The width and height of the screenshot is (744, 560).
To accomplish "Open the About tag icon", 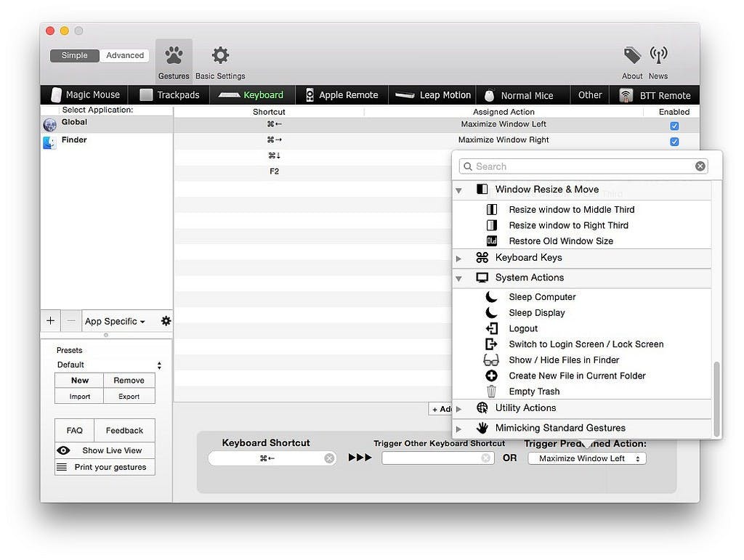I will (632, 55).
